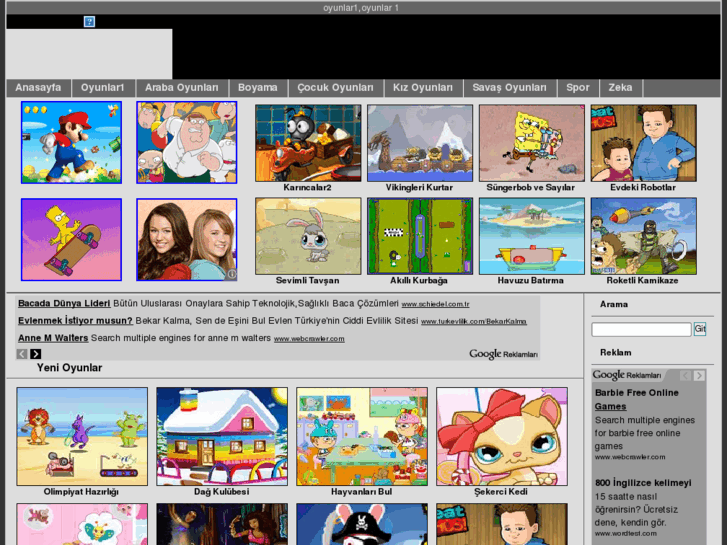Screen dimensions: 727x545
Task: Open the two girls photo thumbnail
Action: (186, 240)
